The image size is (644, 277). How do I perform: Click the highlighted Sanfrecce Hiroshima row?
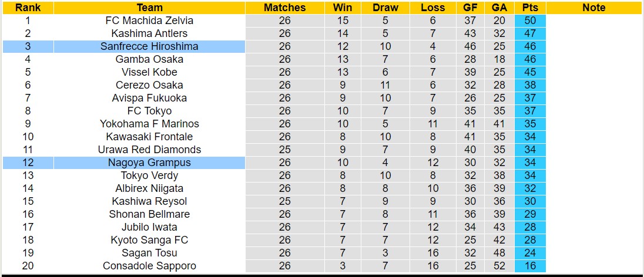coord(149,46)
